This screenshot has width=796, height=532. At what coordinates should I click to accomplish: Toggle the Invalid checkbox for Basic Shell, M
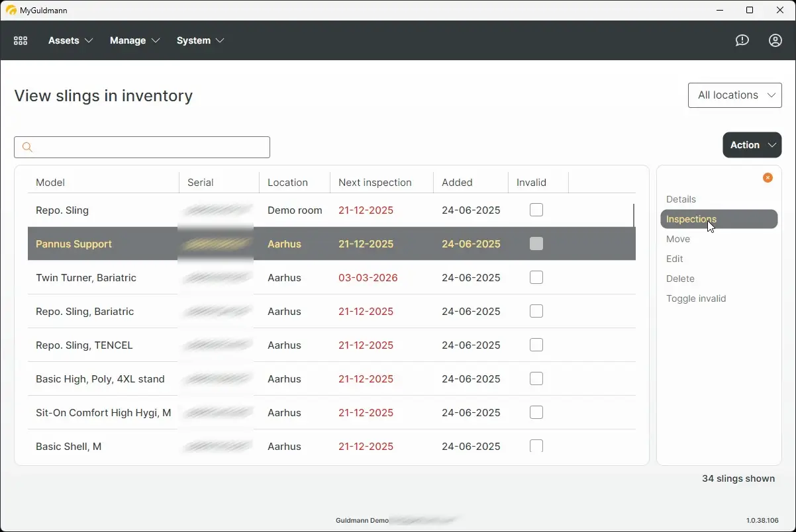pos(536,446)
